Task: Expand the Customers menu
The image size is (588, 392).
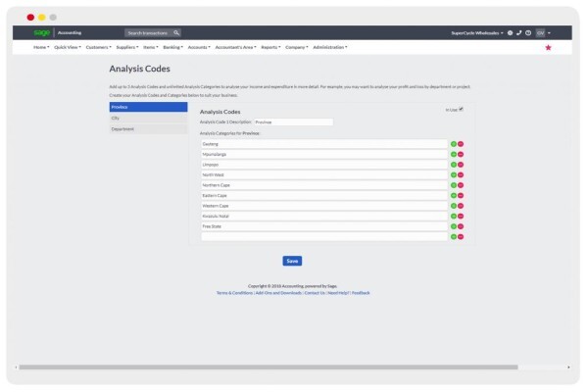Action: click(x=99, y=47)
